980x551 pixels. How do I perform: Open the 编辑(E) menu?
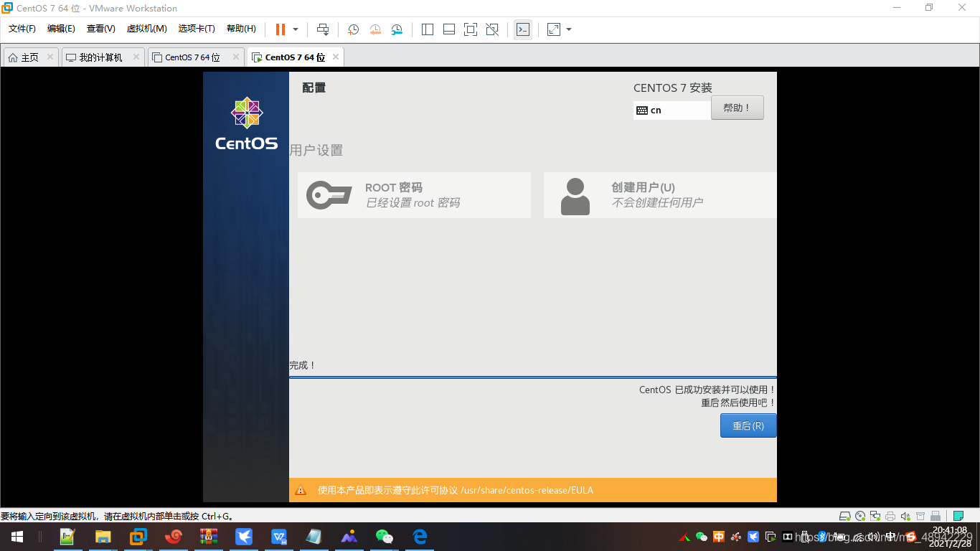tap(61, 29)
